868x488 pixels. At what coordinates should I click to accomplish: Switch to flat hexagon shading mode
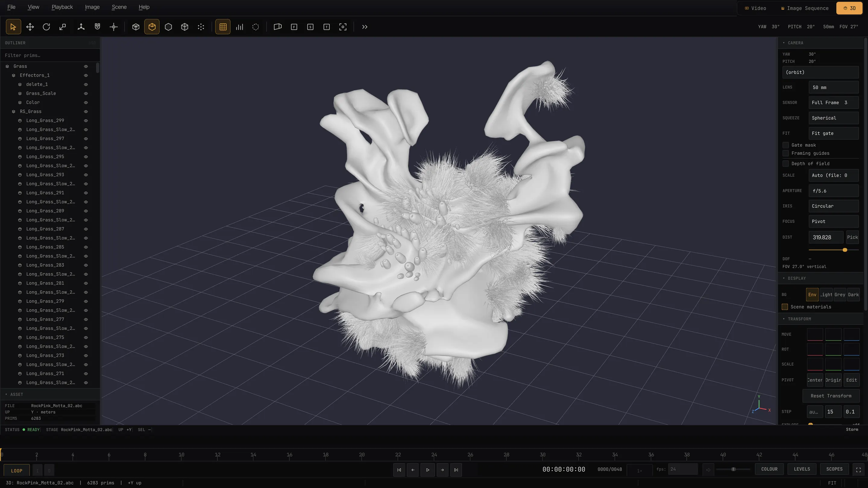pos(168,27)
